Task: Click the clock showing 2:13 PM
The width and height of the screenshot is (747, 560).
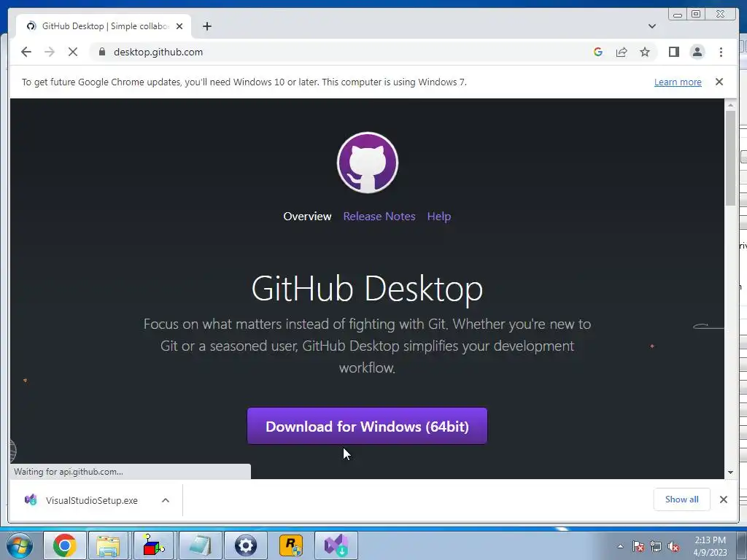Action: point(710,546)
